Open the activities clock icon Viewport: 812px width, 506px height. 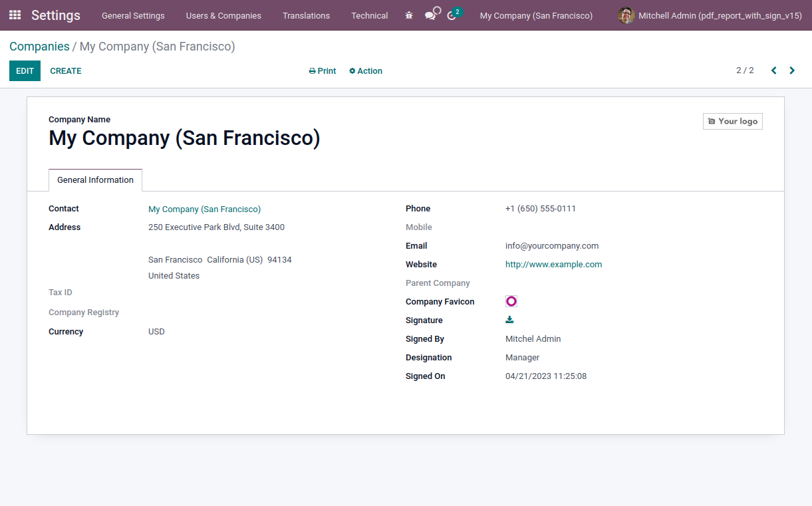click(453, 15)
